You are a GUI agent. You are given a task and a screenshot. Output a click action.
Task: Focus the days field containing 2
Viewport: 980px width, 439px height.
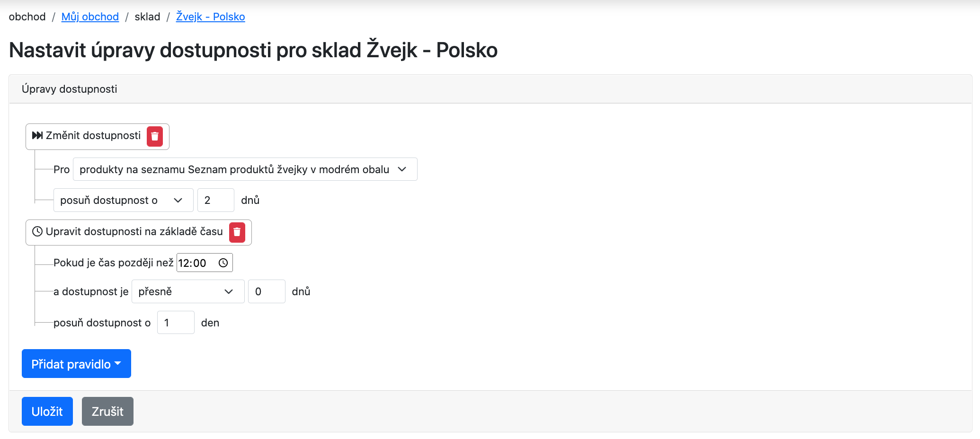216,200
